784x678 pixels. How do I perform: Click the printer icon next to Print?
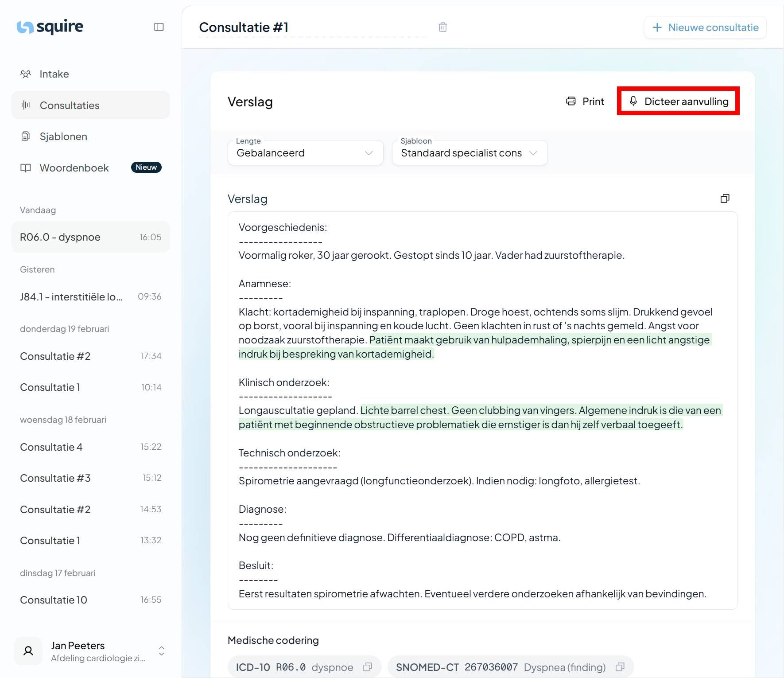[571, 101]
